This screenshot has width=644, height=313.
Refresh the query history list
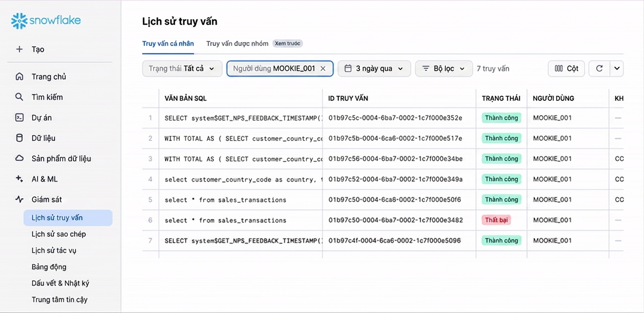(x=599, y=69)
